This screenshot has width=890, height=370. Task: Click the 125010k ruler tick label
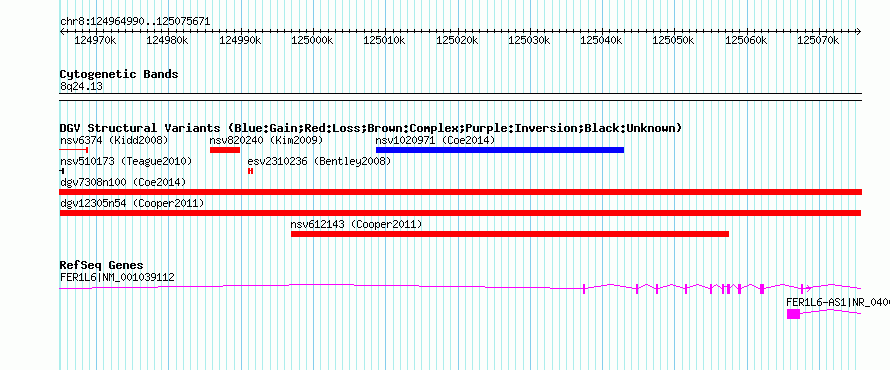pyautogui.click(x=384, y=41)
